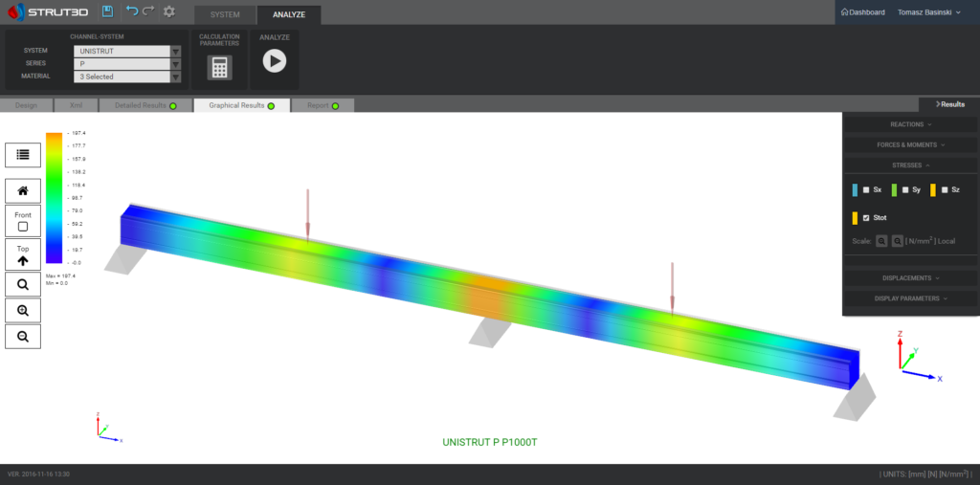Open the list menu icon in the viewport
The width and height of the screenshot is (980, 485).
(23, 155)
